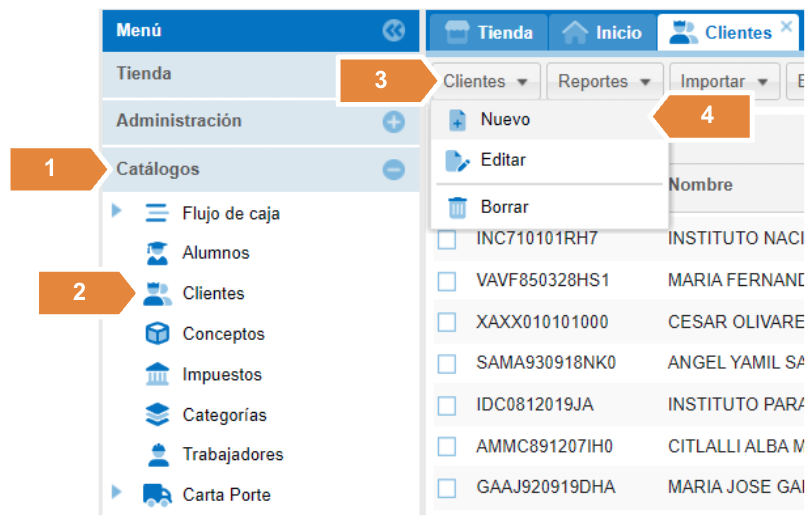This screenshot has width=811, height=521.
Task: Tick the checkbox beside SAMA930918NK0
Action: pyautogui.click(x=447, y=364)
